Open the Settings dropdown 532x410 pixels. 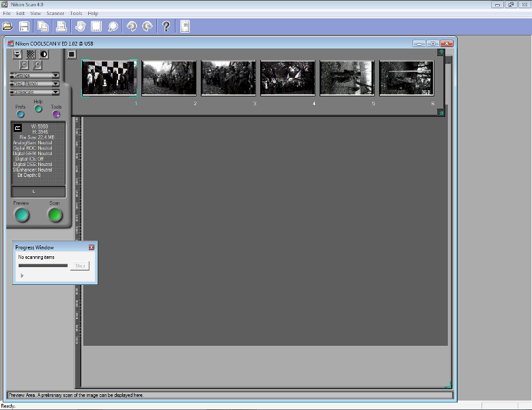pyautogui.click(x=35, y=75)
